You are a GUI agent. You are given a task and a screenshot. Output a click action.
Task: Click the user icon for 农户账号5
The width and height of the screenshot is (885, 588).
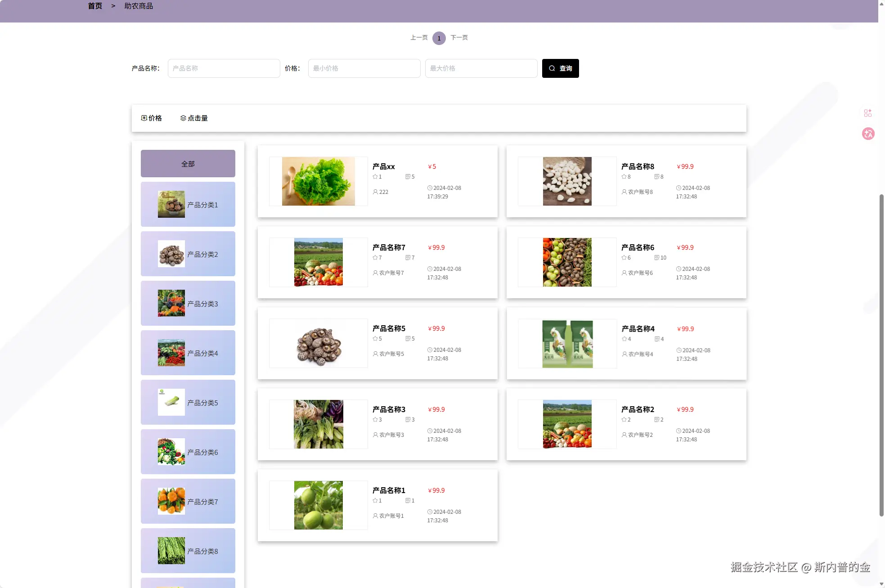click(x=375, y=354)
